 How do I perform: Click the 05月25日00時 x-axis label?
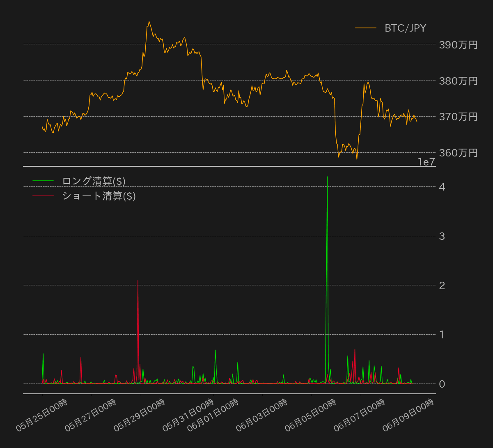[42, 415]
